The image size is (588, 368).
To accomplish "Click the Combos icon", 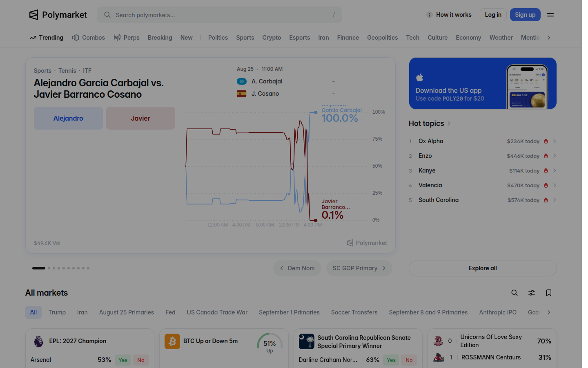I will [76, 38].
